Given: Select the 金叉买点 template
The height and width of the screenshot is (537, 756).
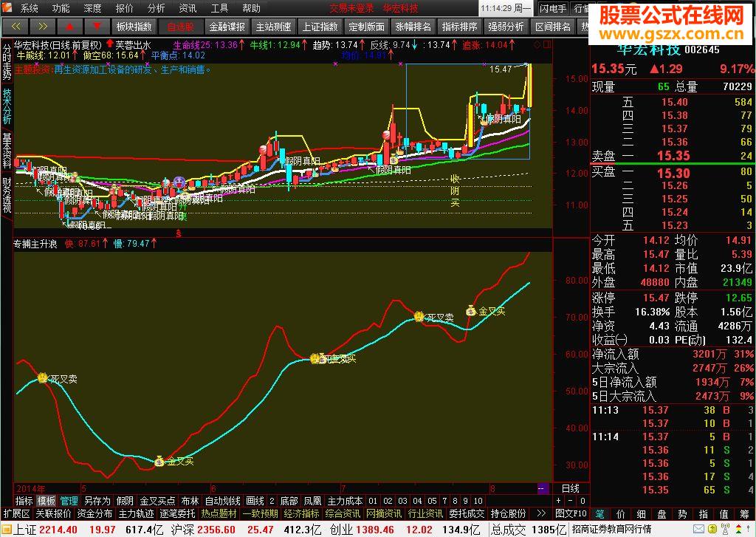Looking at the screenshot, I should 158,501.
